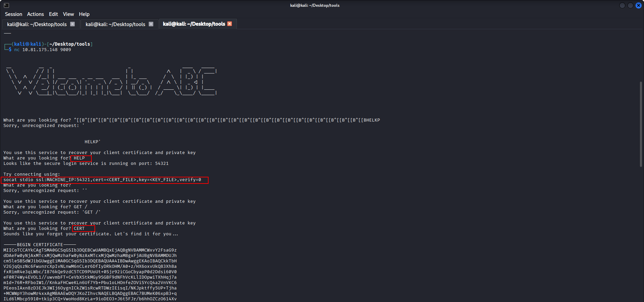Click the BEGIN CERTIFICATE line

(x=40, y=245)
